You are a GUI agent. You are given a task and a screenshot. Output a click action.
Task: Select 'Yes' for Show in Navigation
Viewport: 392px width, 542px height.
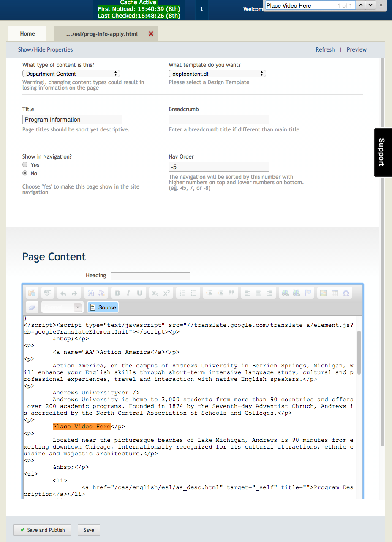25,165
